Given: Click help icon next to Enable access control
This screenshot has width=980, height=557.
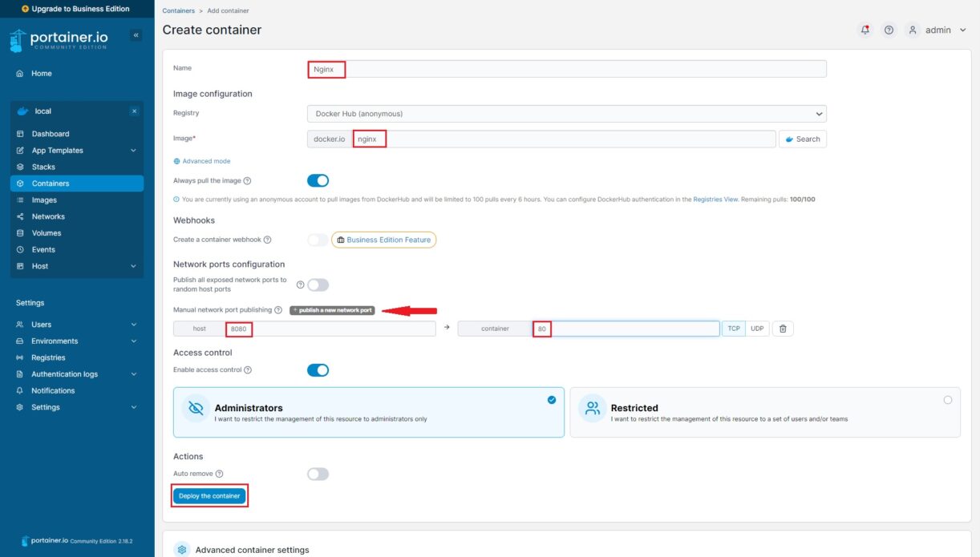Looking at the screenshot, I should tap(248, 370).
